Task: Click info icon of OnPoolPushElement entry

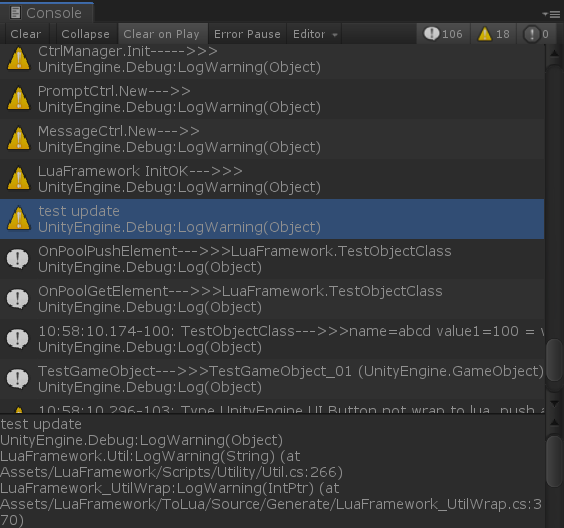Action: pos(18,259)
